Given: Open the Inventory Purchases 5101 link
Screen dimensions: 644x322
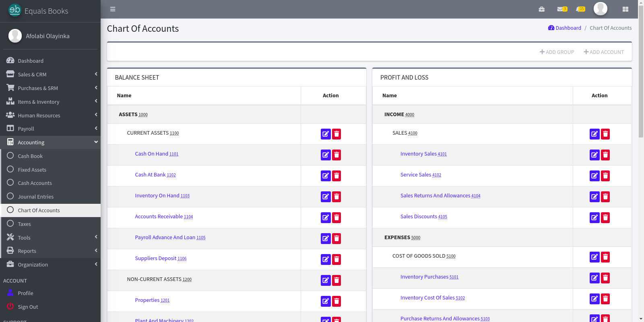Looking at the screenshot, I should tap(429, 277).
